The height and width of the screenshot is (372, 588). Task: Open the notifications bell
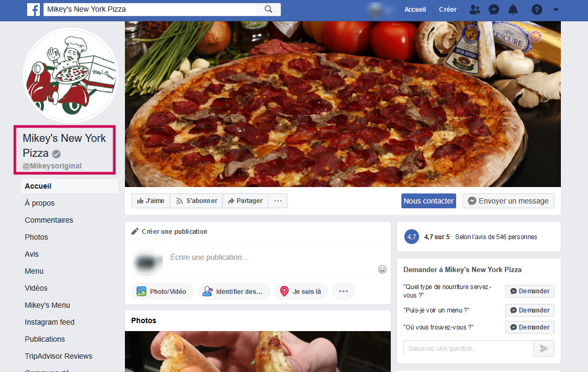coord(513,10)
